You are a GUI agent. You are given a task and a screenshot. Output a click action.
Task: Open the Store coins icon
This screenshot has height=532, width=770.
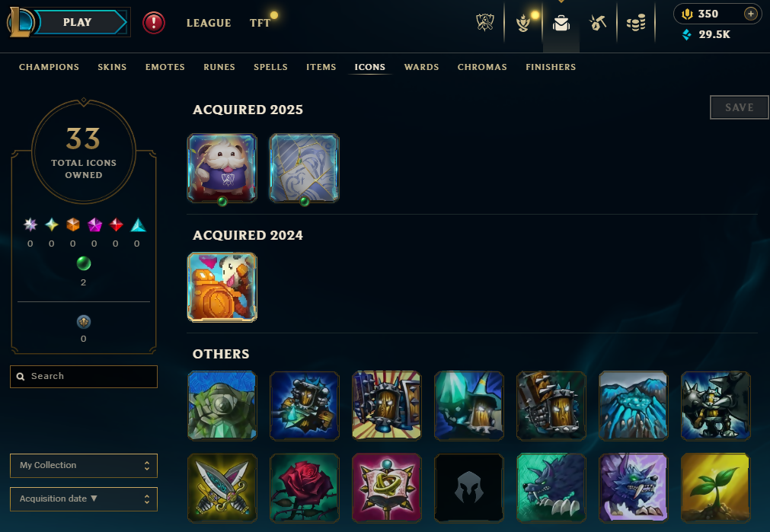point(636,23)
